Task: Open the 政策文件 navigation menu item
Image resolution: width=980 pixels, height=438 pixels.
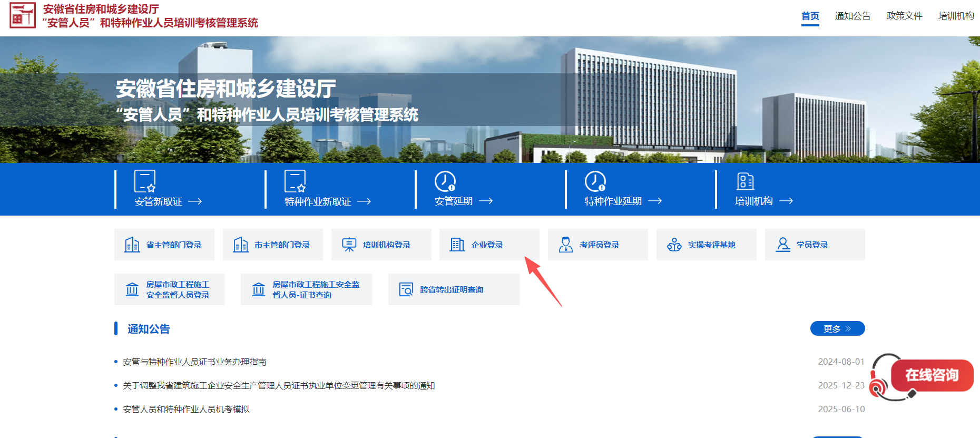Action: pos(904,16)
